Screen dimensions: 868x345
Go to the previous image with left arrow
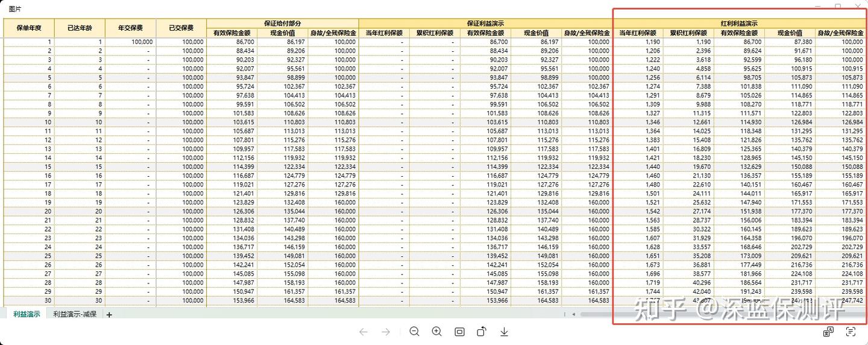pyautogui.click(x=363, y=332)
